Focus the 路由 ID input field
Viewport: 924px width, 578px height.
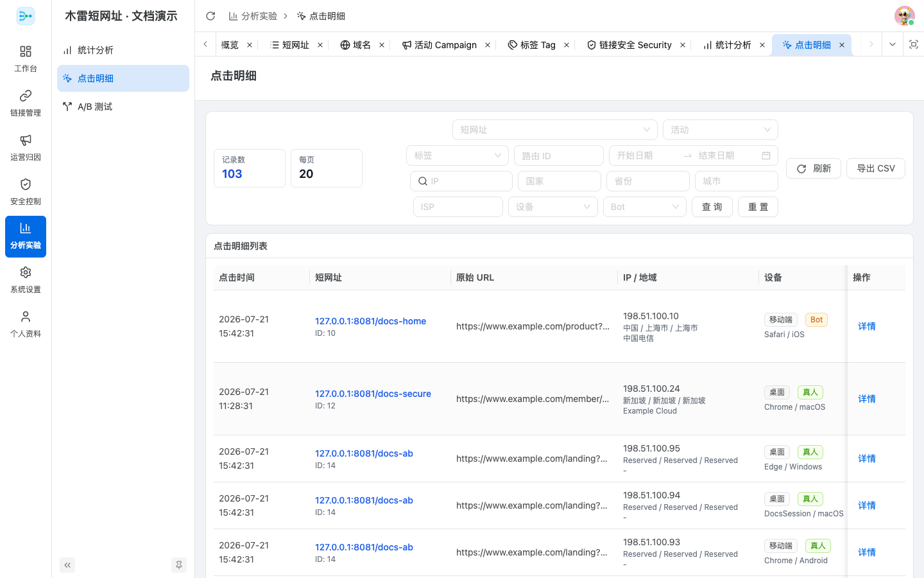pyautogui.click(x=559, y=155)
